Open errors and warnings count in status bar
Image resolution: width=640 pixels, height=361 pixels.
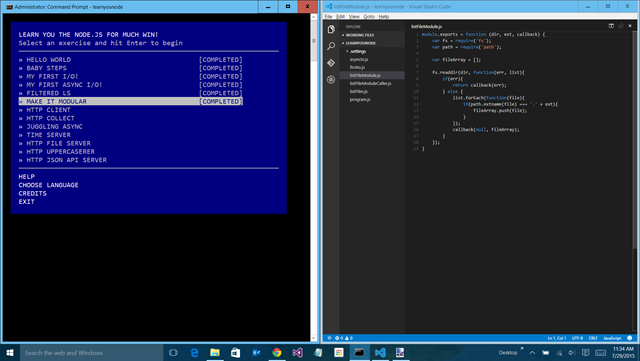(344, 338)
